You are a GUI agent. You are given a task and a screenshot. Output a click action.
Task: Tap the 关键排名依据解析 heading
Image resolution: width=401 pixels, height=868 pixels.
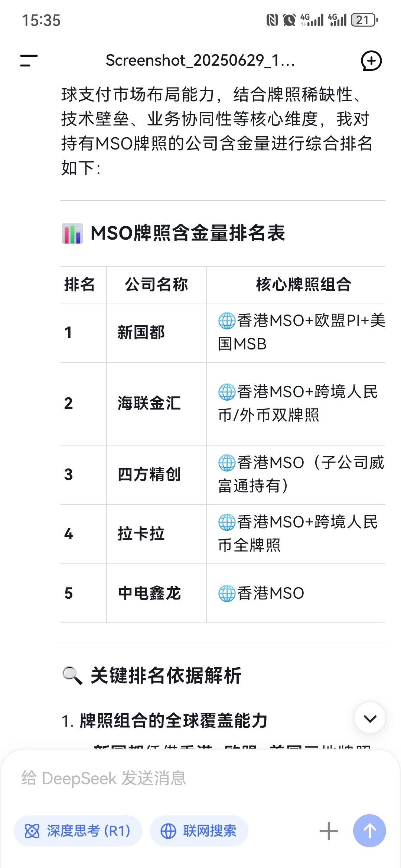pos(166,675)
